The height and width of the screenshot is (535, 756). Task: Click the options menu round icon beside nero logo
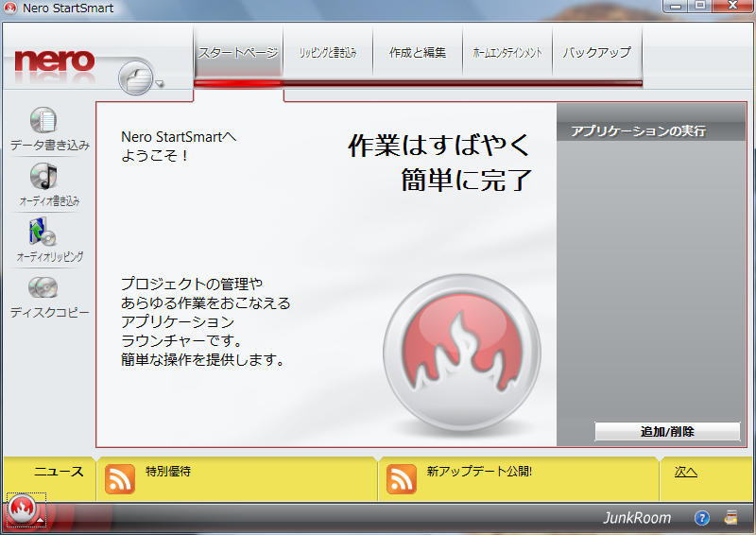point(136,78)
